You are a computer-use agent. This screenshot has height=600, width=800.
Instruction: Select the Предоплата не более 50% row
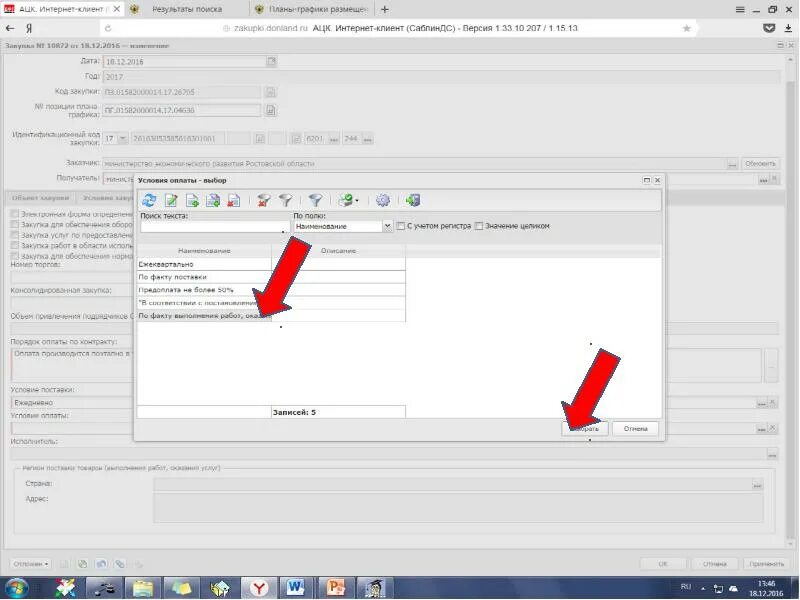tap(271, 290)
